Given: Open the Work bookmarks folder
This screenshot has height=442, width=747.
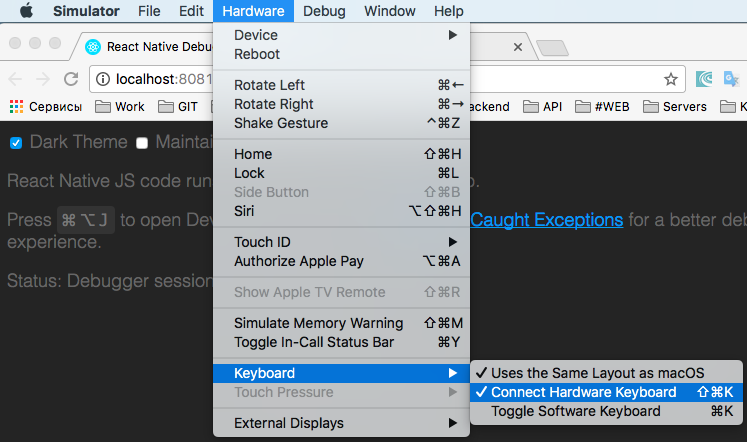Looking at the screenshot, I should [120, 107].
